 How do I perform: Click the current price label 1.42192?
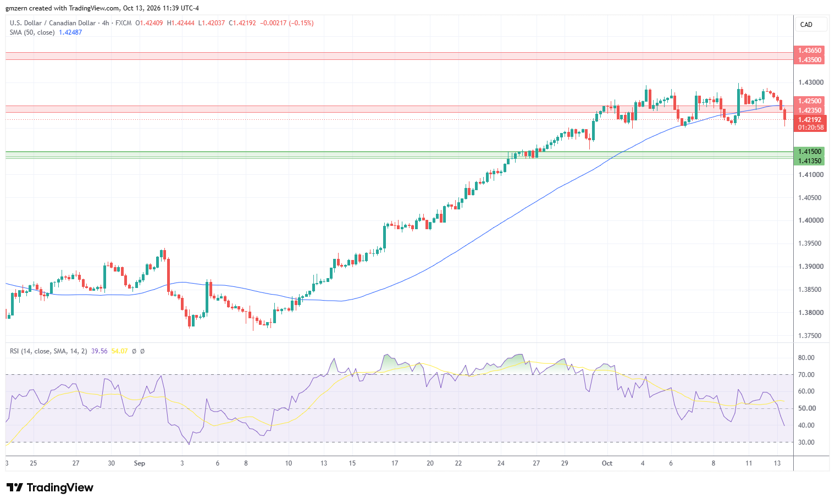(810, 120)
